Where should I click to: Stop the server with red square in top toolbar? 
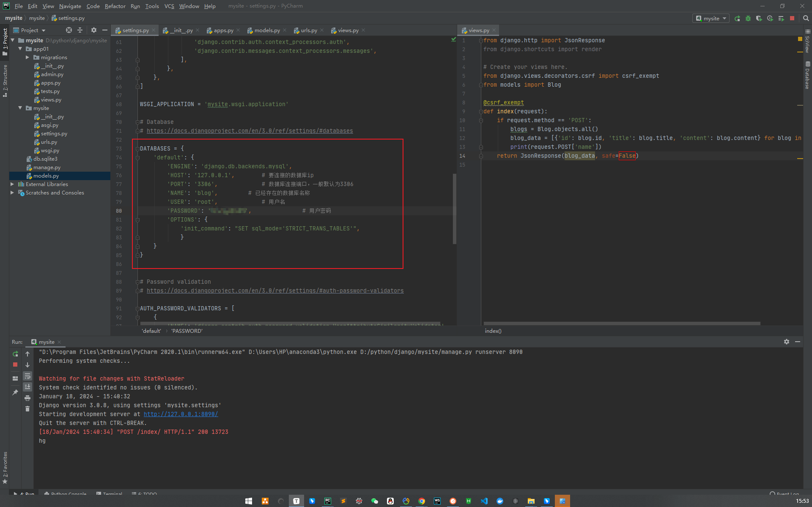[792, 19]
